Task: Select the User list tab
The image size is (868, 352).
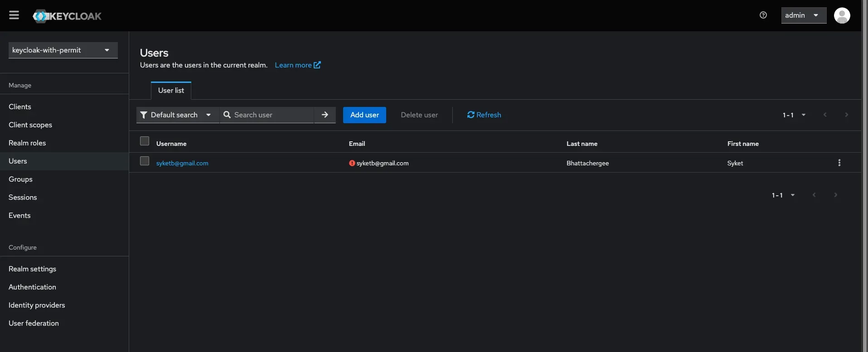Action: click(x=171, y=91)
